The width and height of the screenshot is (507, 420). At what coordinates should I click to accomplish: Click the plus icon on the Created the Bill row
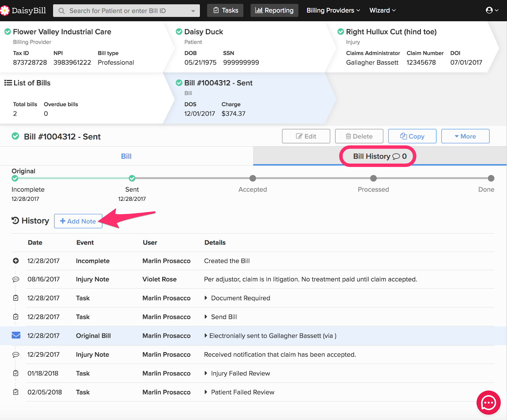click(x=16, y=261)
